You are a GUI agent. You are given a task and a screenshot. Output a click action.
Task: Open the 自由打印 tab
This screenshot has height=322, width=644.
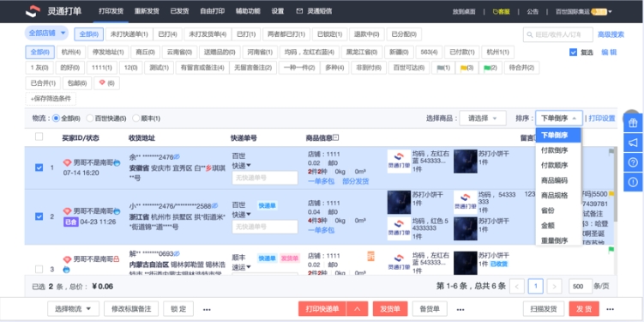(213, 11)
